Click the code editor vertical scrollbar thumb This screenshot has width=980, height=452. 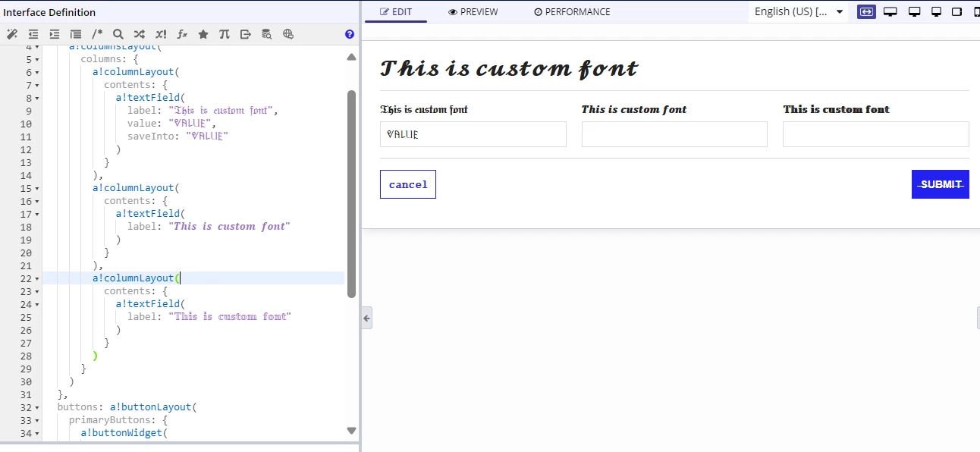pos(351,194)
